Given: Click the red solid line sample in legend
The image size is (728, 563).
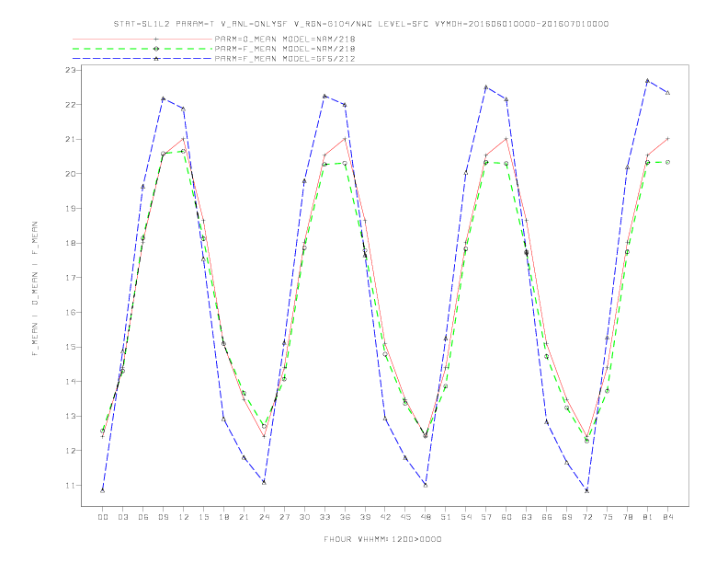Looking at the screenshot, I should pos(142,39).
